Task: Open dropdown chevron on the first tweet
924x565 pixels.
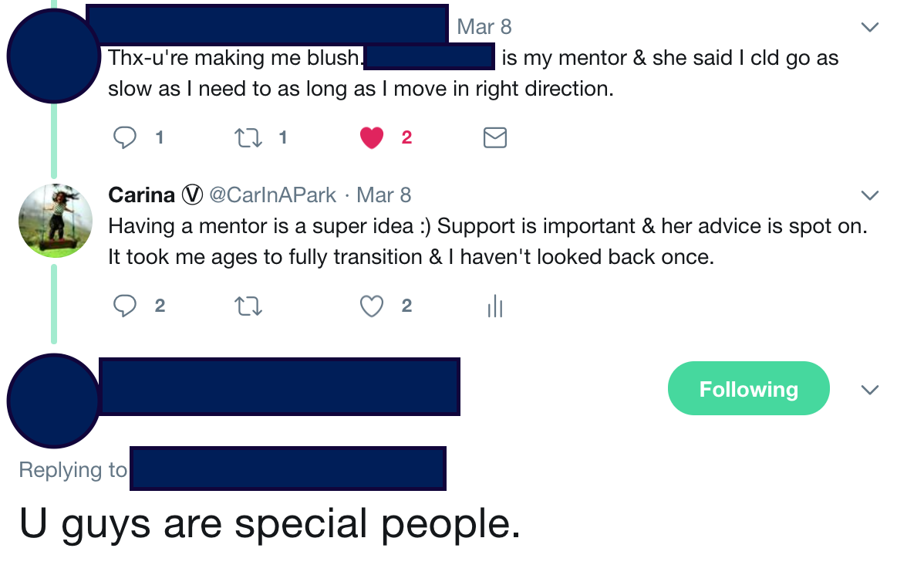Action: [869, 28]
